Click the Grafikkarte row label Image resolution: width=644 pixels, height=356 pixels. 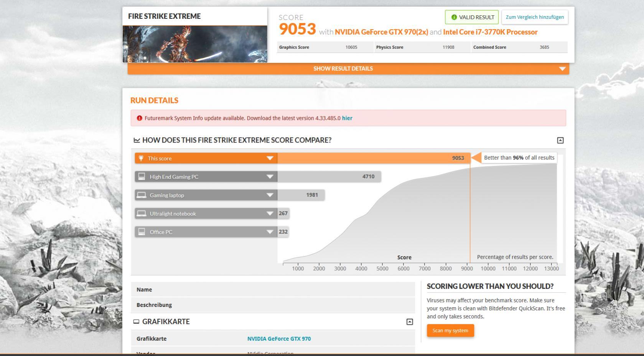point(152,339)
